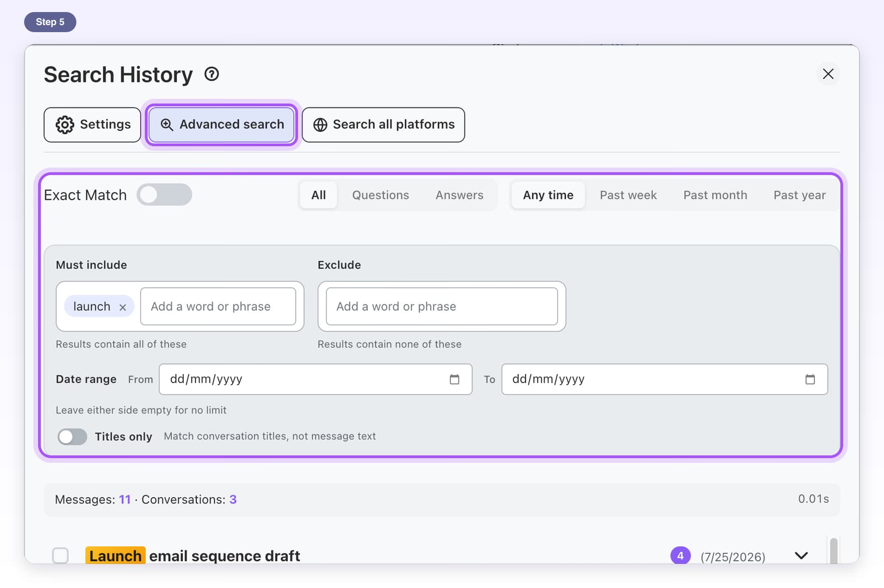Select the All filter tab
The image size is (884, 588).
[318, 195]
